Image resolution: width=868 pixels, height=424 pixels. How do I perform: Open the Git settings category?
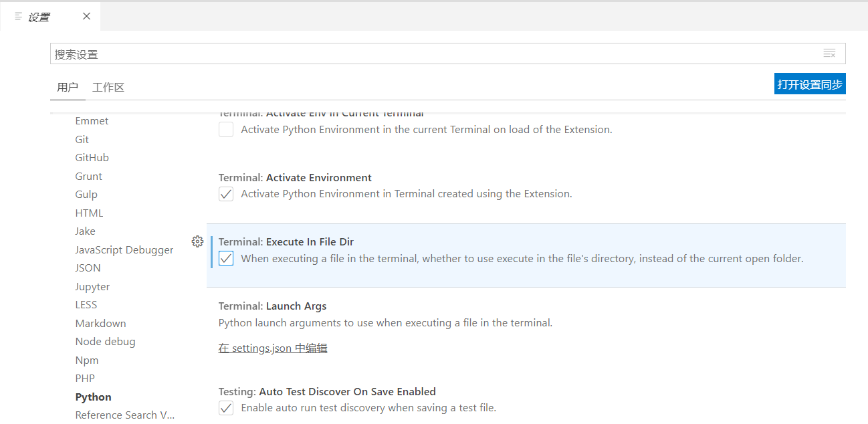(x=82, y=139)
